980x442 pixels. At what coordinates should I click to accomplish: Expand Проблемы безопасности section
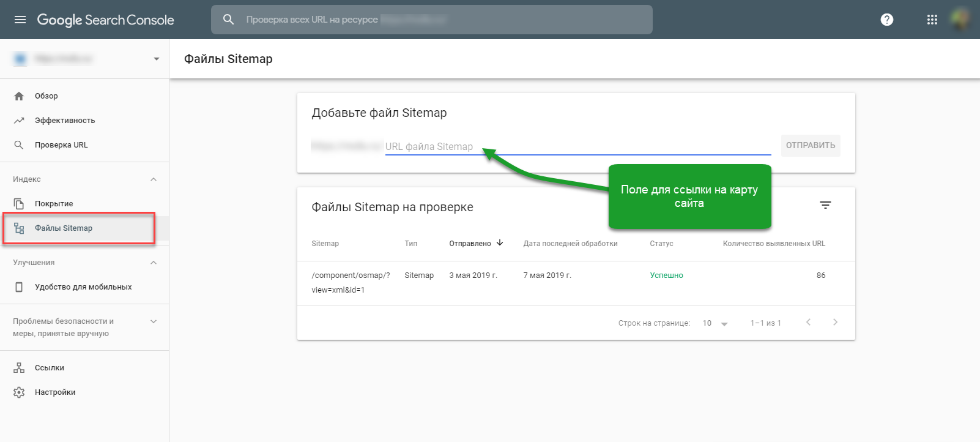(x=154, y=321)
